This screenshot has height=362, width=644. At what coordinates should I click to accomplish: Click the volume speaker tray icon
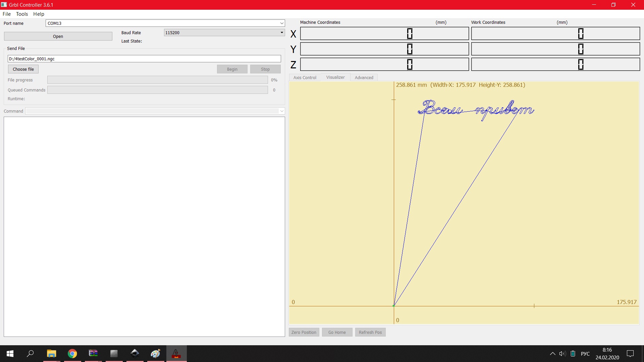pyautogui.click(x=562, y=353)
